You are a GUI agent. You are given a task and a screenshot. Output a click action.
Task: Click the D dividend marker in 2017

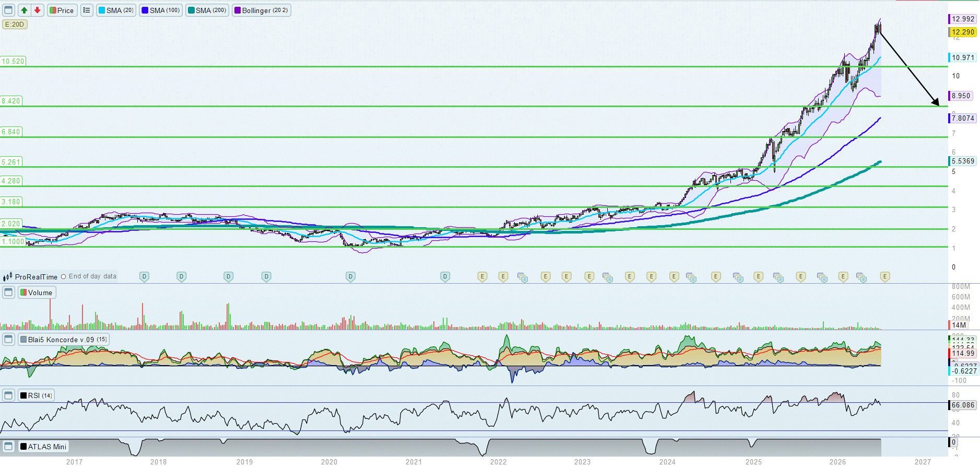coord(144,276)
